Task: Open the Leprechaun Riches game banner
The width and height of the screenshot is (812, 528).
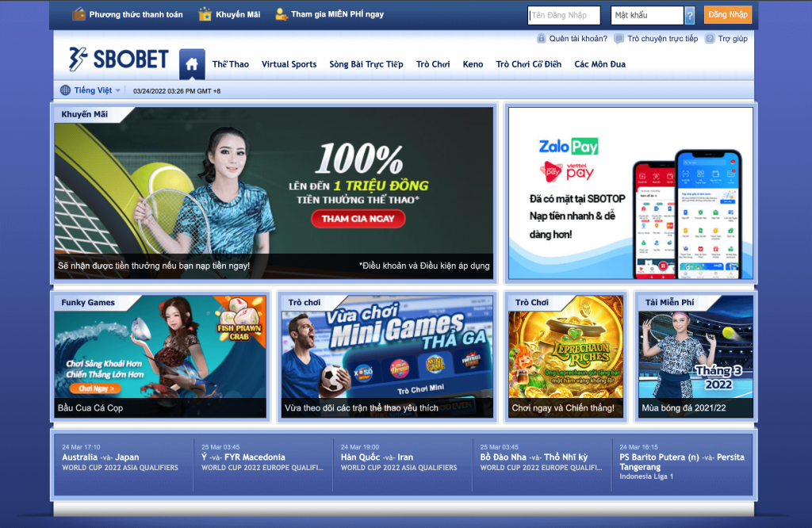Action: [566, 357]
